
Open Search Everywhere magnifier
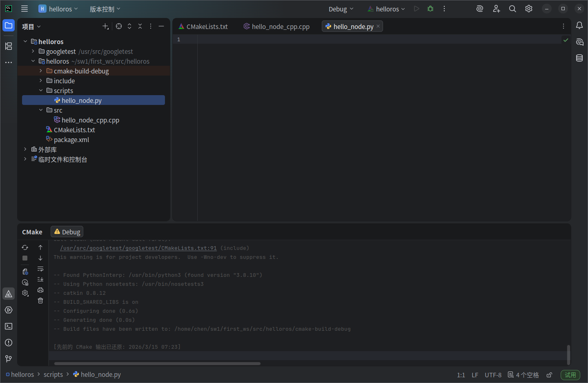tap(512, 9)
